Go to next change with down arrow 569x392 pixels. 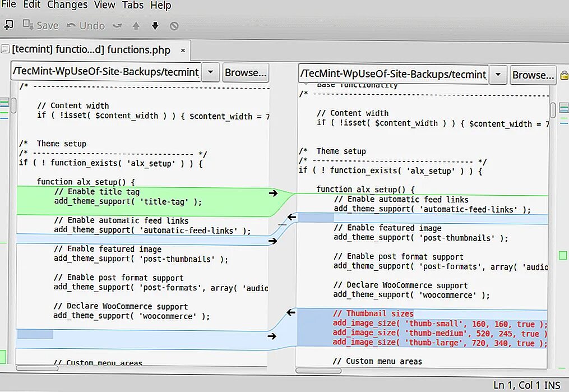[x=155, y=26]
